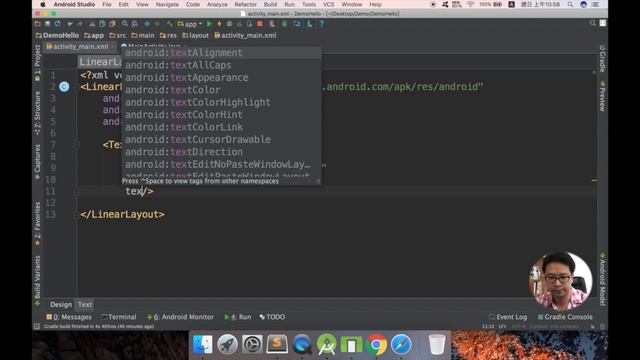The image size is (640, 360).
Task: Open the toolbar Help question mark
Action: (x=322, y=24)
